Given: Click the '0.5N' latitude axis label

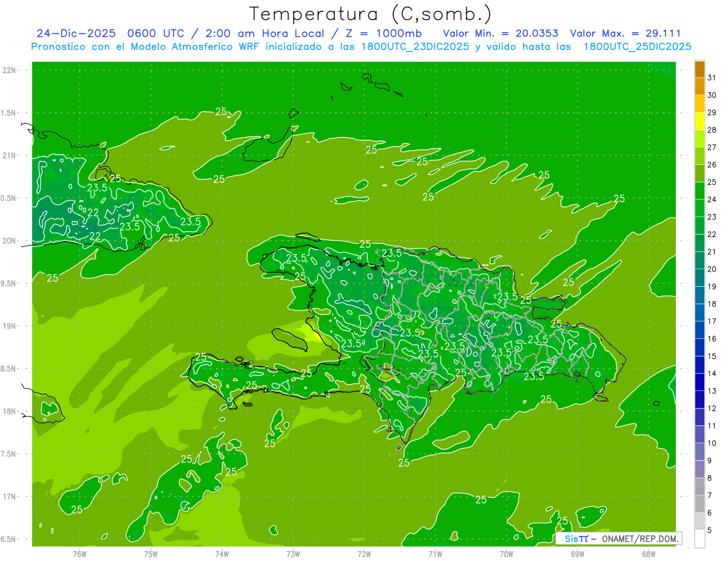Looking at the screenshot, I should [9, 198].
